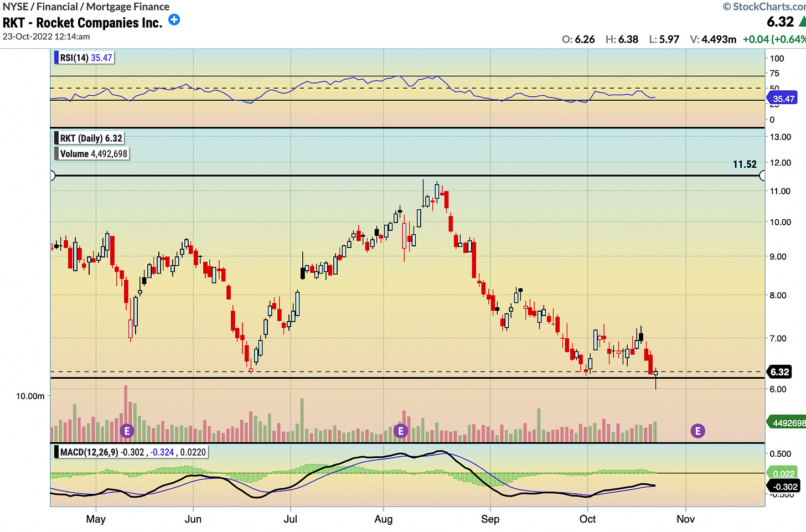Click the green 4492698 volume tag

pyautogui.click(x=787, y=423)
